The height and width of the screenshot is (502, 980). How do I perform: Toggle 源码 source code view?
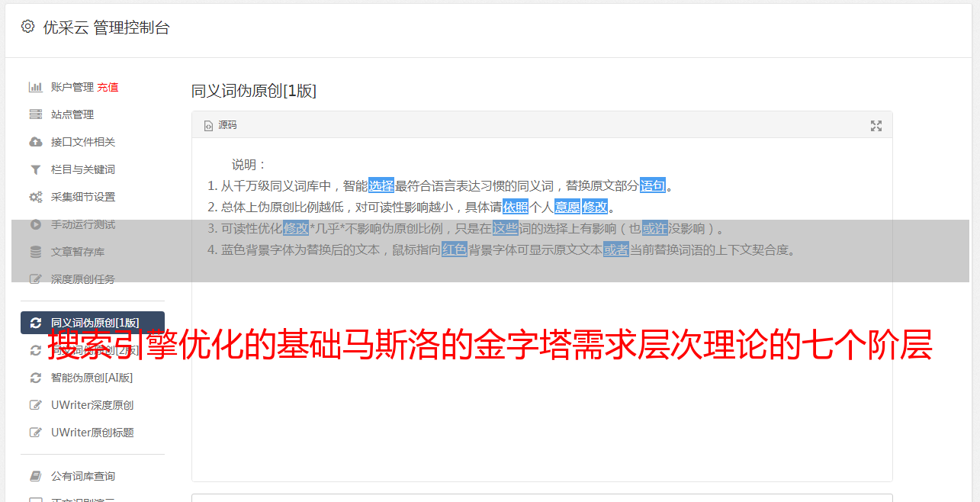click(x=220, y=125)
